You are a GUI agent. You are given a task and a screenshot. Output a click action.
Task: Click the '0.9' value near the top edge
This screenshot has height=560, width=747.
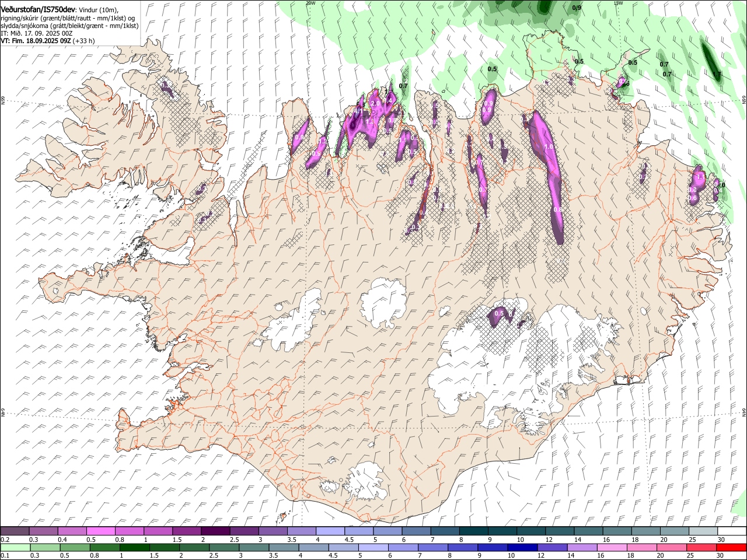pos(577,8)
